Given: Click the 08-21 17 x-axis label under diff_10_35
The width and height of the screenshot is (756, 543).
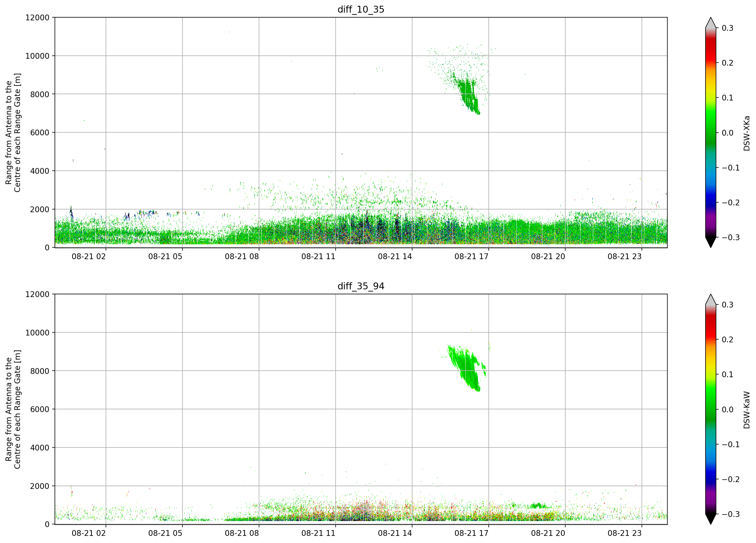Looking at the screenshot, I should (471, 256).
